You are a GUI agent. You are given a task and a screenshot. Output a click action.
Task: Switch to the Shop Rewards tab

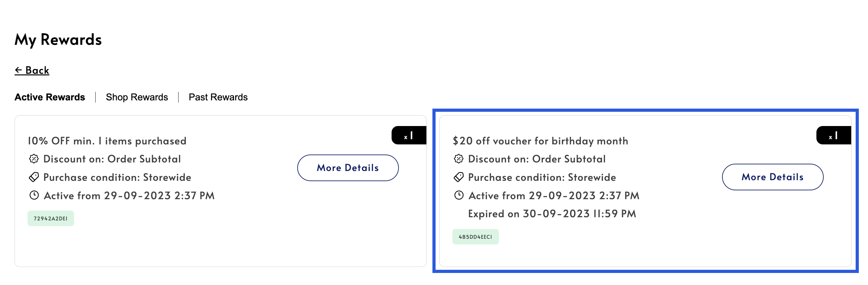click(x=137, y=97)
